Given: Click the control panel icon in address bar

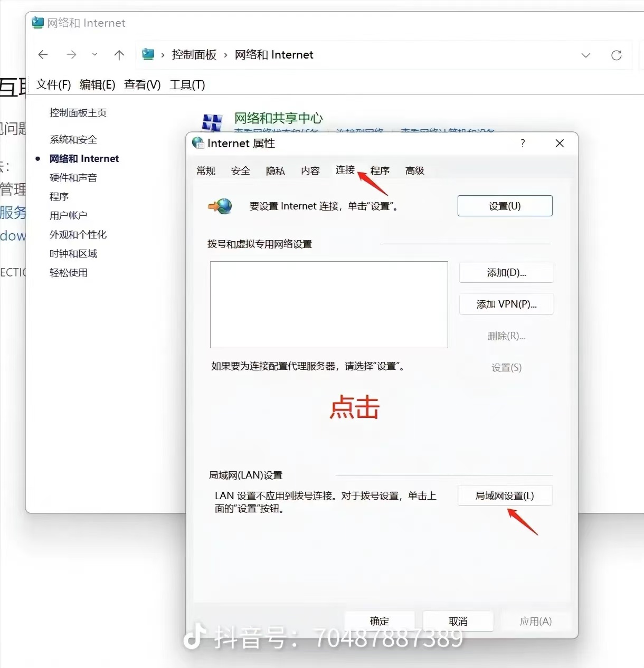Looking at the screenshot, I should (148, 54).
